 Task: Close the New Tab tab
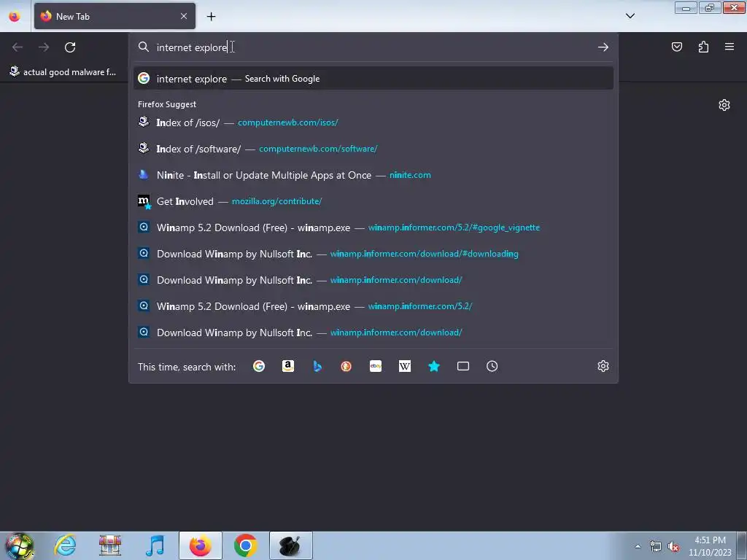pos(183,16)
